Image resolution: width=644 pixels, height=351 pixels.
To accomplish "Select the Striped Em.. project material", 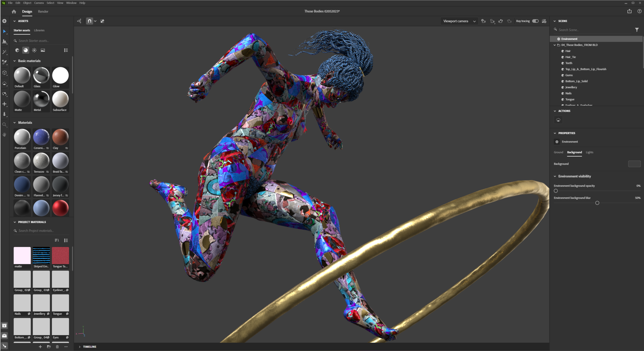I will [41, 258].
